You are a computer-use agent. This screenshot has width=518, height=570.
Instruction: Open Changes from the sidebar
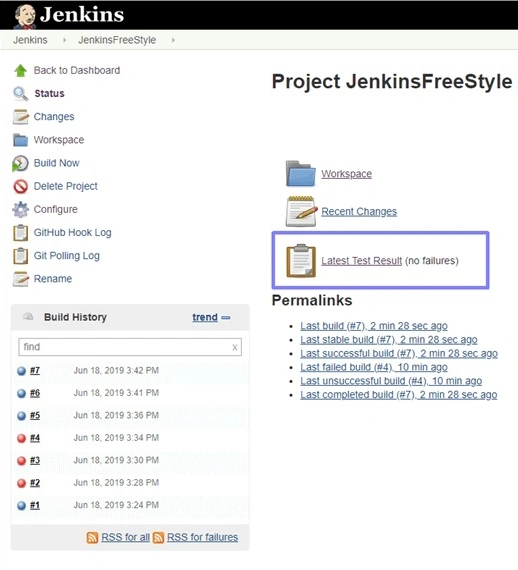click(x=54, y=117)
